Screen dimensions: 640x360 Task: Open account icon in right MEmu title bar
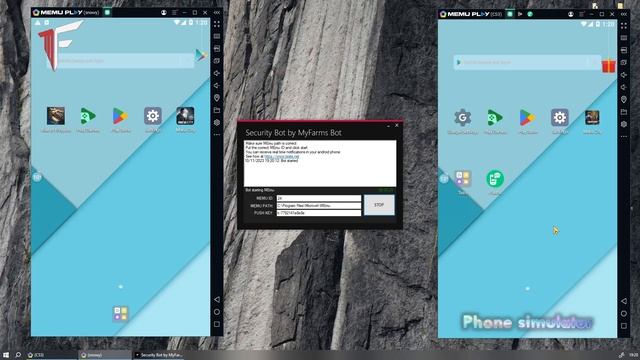pyautogui.click(x=571, y=14)
